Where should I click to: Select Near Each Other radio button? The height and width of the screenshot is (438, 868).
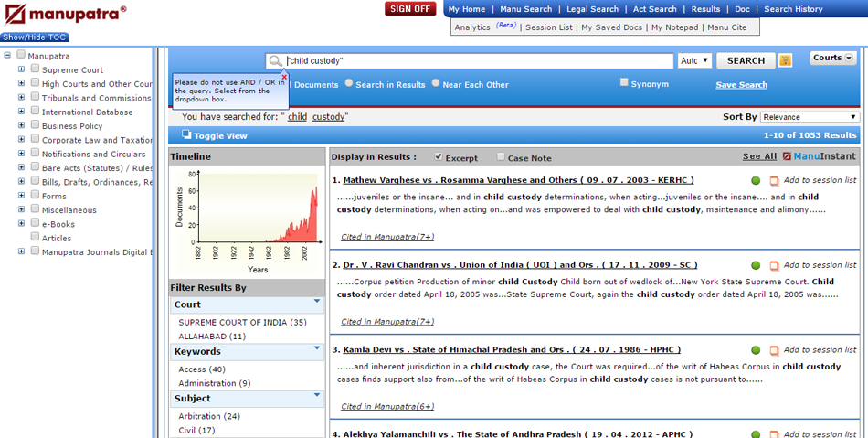[x=436, y=83]
